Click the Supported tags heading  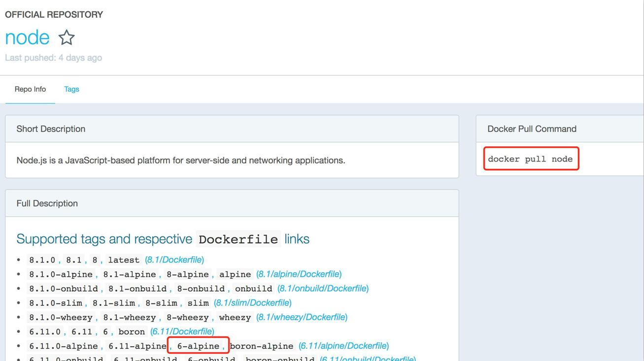(x=163, y=239)
